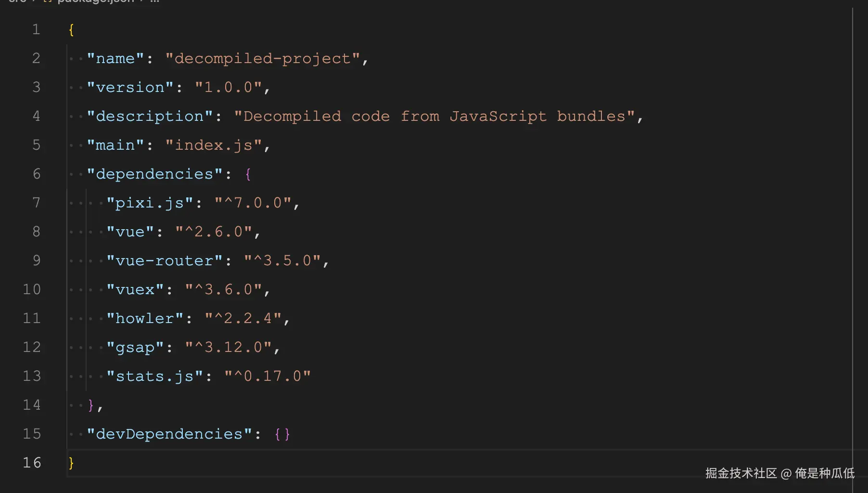
Task: Select line 7 via its line number
Action: (x=36, y=203)
